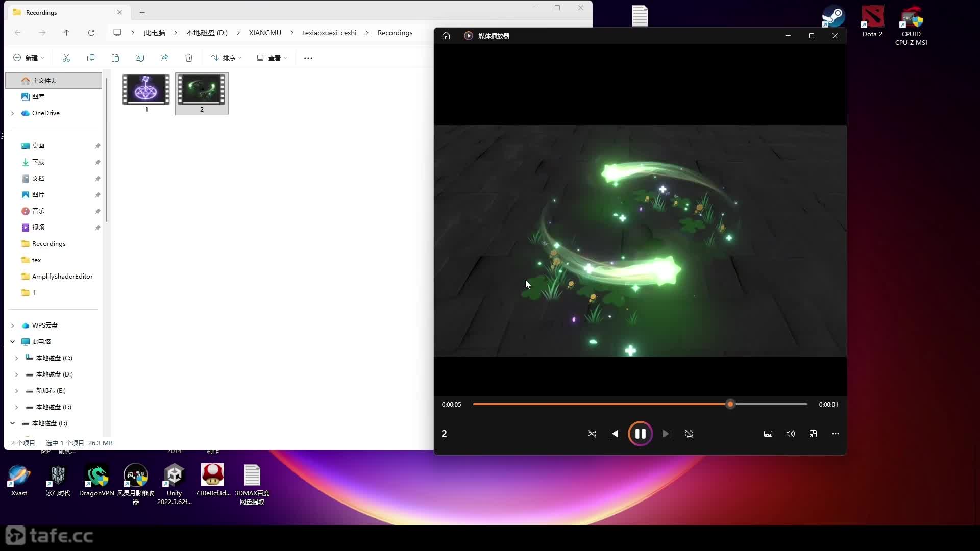Click the Rename icon in Explorer toolbar
Image resolution: width=980 pixels, height=551 pixels.
pyautogui.click(x=140, y=58)
